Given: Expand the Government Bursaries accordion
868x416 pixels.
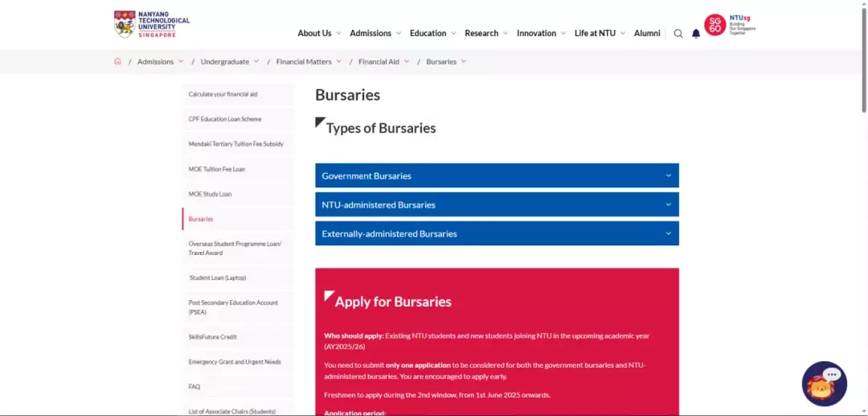Looking at the screenshot, I should click(x=497, y=175).
